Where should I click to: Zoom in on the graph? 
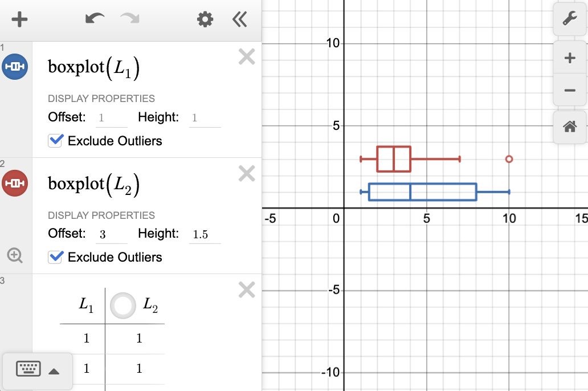coord(569,58)
